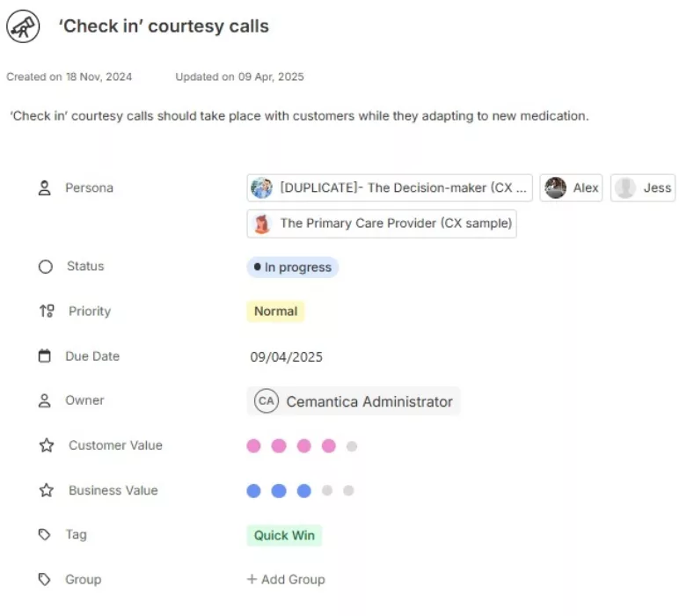Open the In progress status dropdown
Screen dimensions: 694x616
pos(292,268)
